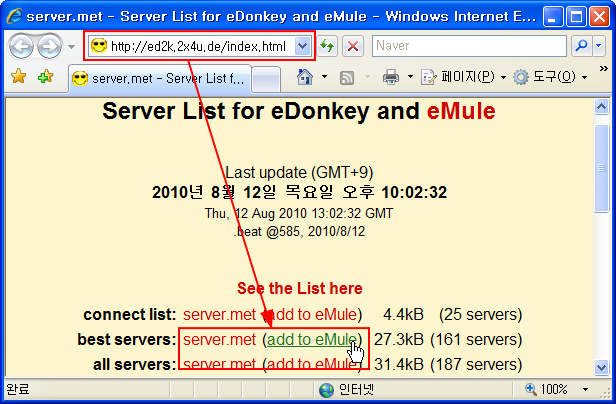Open best servers server.met link
This screenshot has width=616, height=404.
tap(219, 340)
